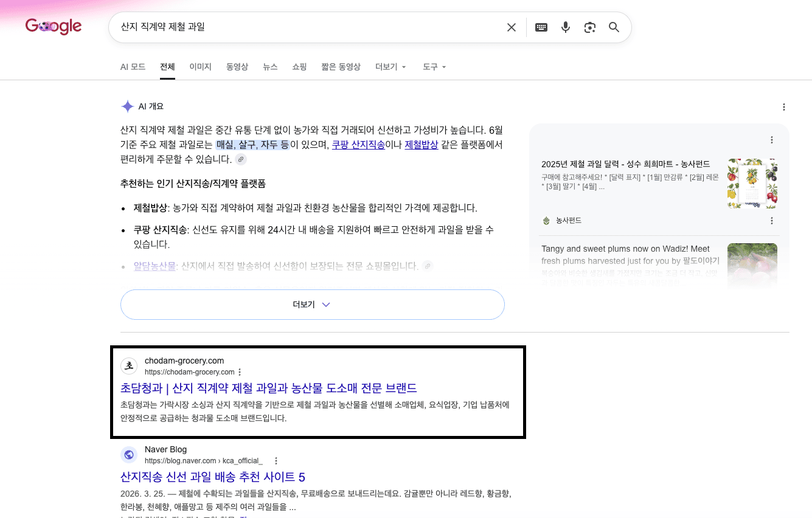Click source link icon after 주문할 수 있습니다

(241, 159)
